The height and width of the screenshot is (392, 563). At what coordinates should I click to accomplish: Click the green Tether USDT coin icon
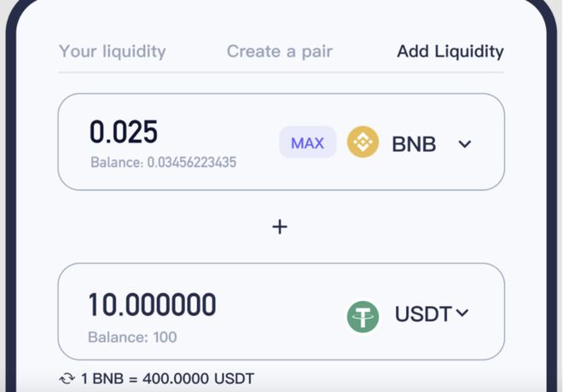[363, 317]
